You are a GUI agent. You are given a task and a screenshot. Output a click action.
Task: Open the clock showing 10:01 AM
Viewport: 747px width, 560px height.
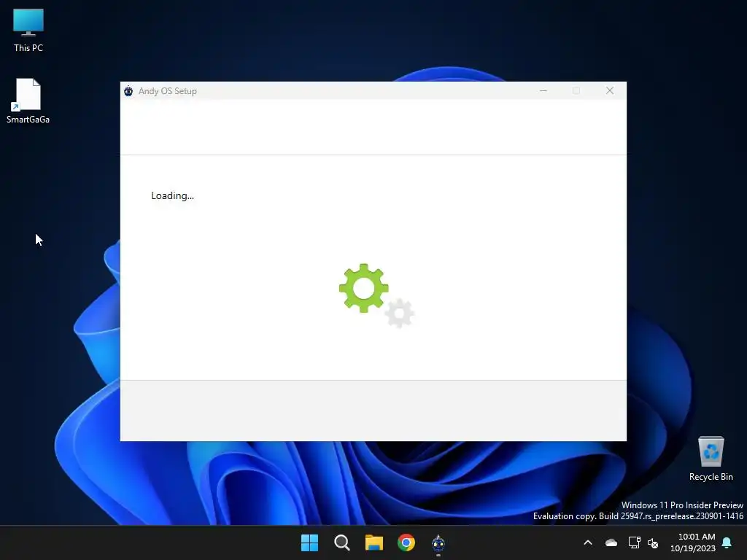(693, 542)
